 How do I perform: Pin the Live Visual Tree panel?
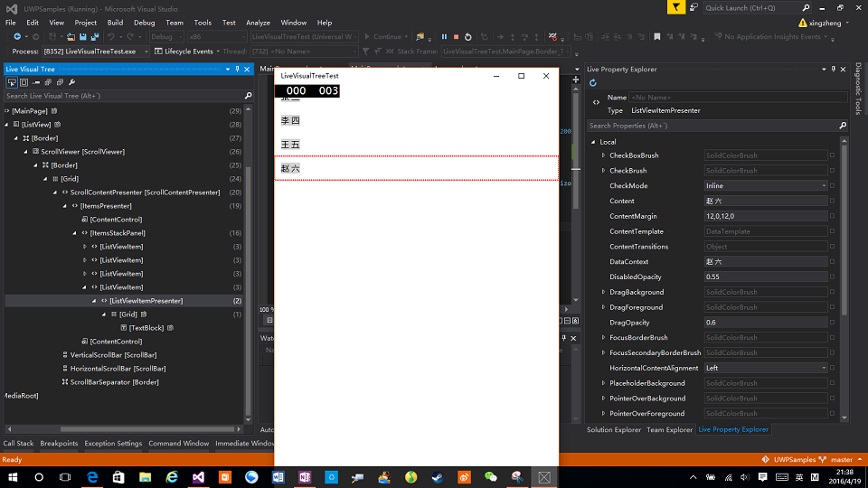click(238, 69)
